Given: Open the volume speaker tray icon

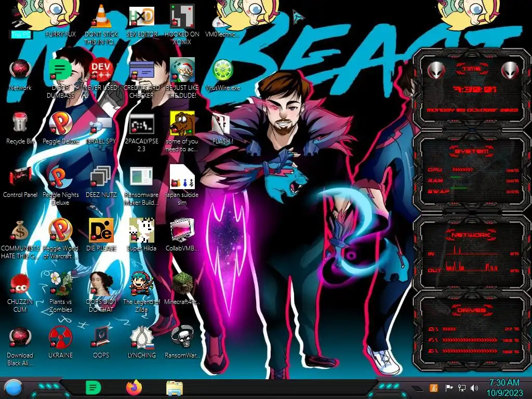Looking at the screenshot, I should [474, 388].
